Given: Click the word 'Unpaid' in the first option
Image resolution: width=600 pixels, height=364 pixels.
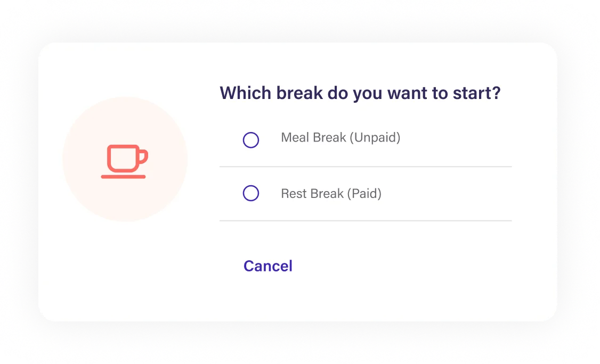Looking at the screenshot, I should pos(375,138).
